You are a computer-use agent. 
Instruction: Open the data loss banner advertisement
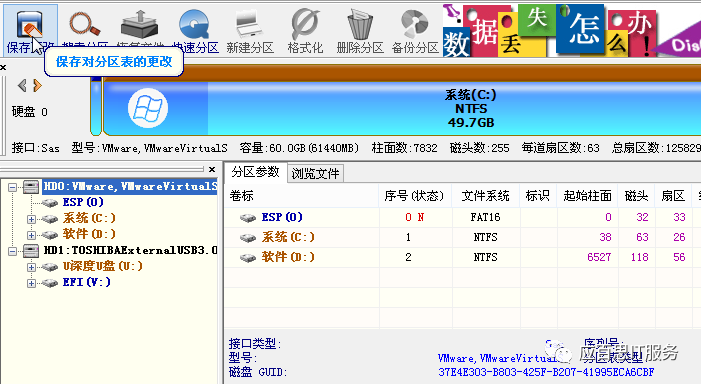pyautogui.click(x=571, y=30)
